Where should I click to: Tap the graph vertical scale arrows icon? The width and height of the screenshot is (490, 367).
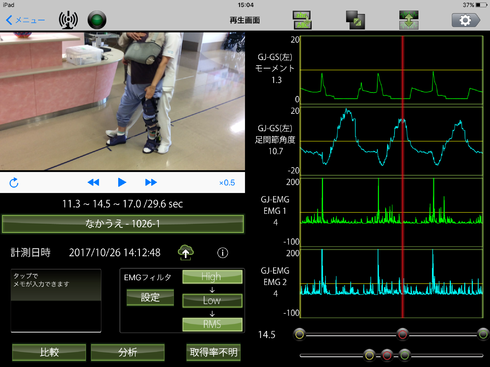pyautogui.click(x=409, y=20)
